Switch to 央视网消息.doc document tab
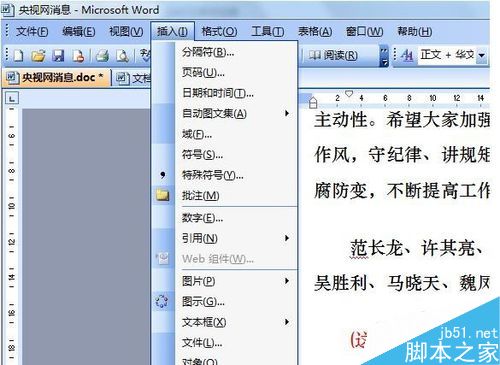The width and height of the screenshot is (500, 365). pos(56,78)
